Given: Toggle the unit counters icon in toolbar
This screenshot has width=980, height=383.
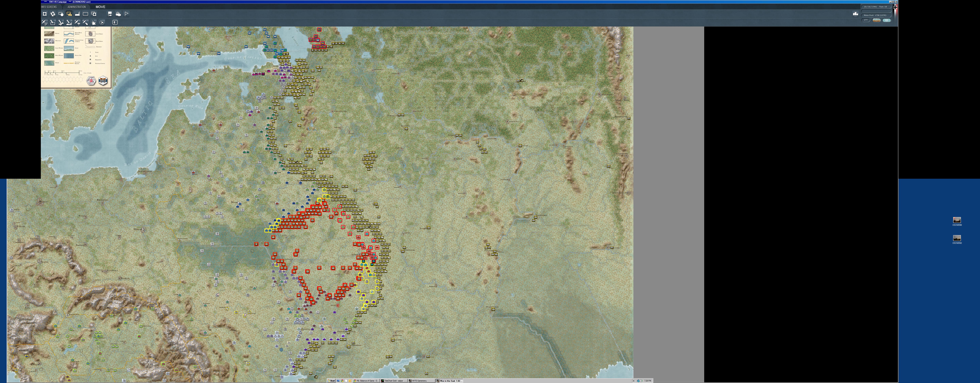Looking at the screenshot, I should click(45, 14).
